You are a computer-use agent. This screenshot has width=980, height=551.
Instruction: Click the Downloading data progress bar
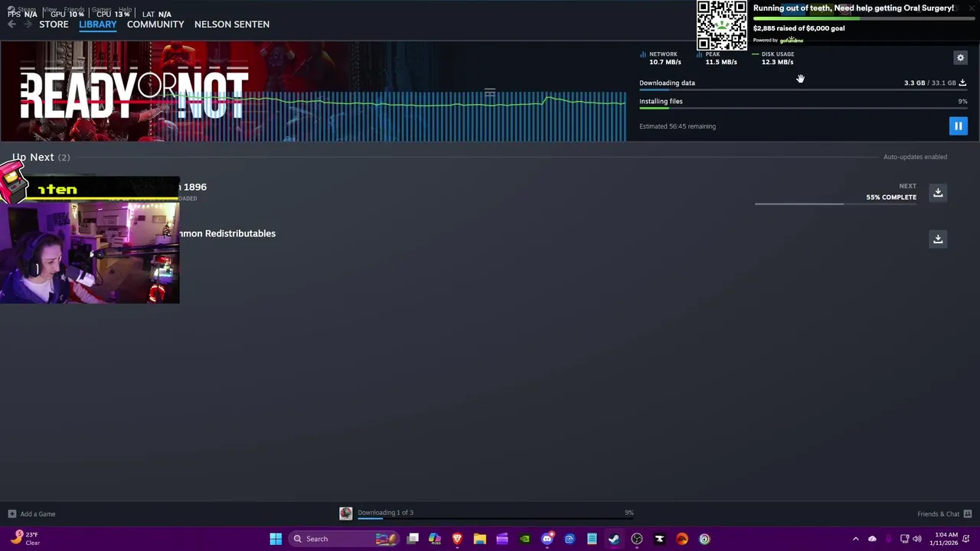pos(803,90)
